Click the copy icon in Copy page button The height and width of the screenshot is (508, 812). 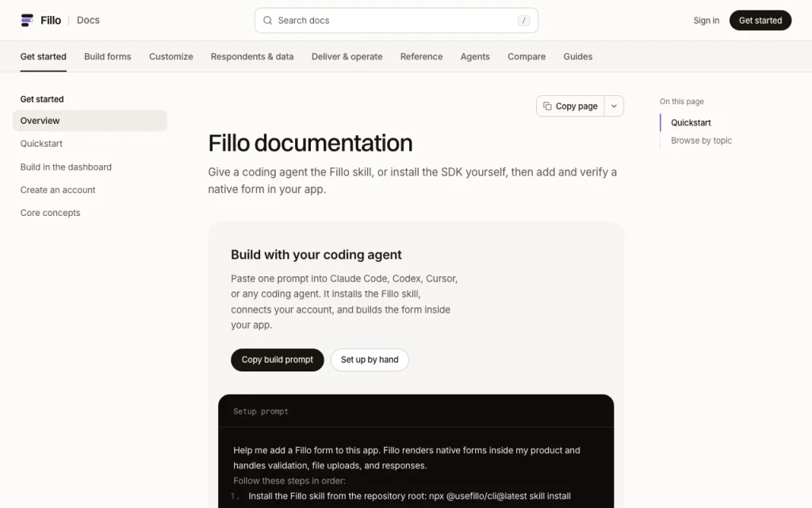click(547, 106)
